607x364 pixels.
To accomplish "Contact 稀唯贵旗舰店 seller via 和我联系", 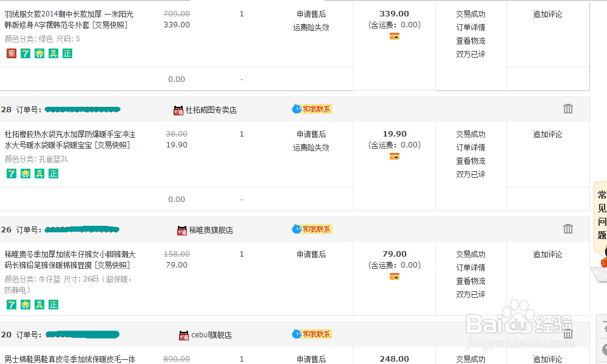I will pyautogui.click(x=312, y=229).
